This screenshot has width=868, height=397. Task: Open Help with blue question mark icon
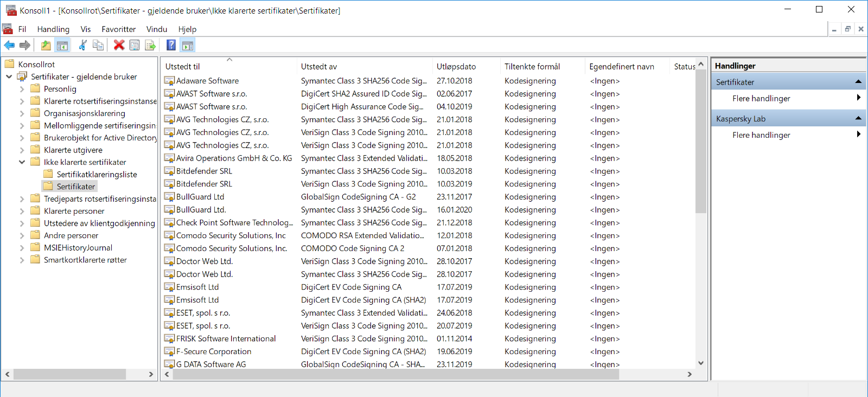[171, 46]
